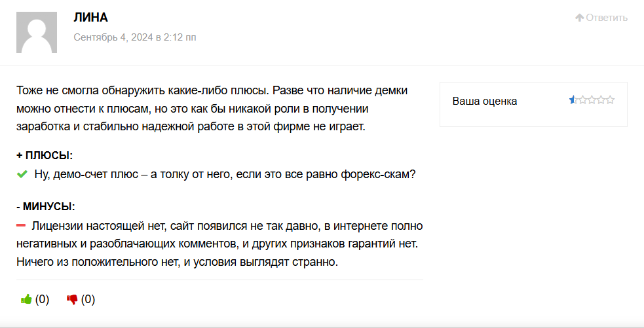This screenshot has width=644, height=328.
Task: Select the fifth rating star
Action: (610, 100)
